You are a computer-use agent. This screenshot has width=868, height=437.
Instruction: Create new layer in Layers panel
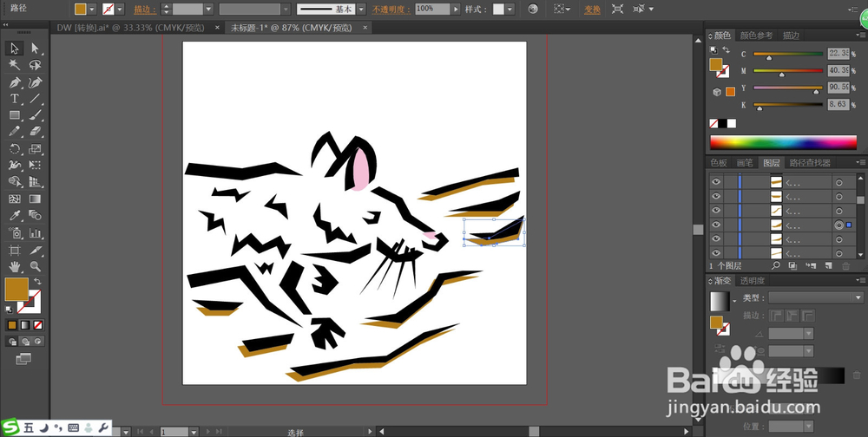pos(829,266)
